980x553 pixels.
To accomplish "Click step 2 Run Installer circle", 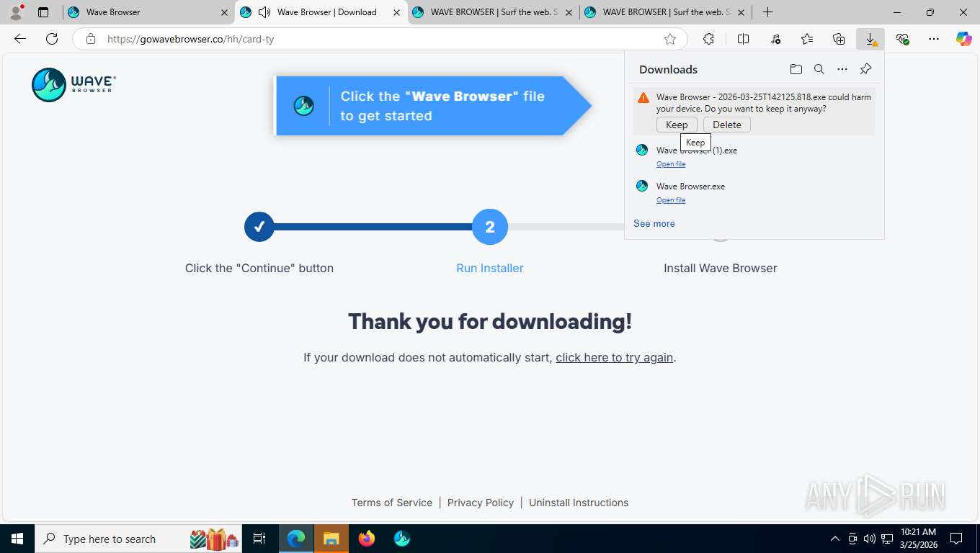I will click(490, 227).
